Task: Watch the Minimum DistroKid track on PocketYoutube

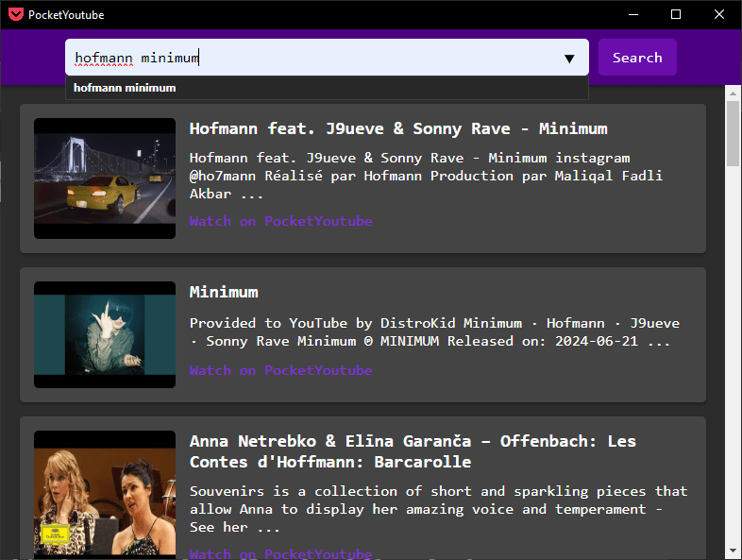Action: tap(280, 370)
